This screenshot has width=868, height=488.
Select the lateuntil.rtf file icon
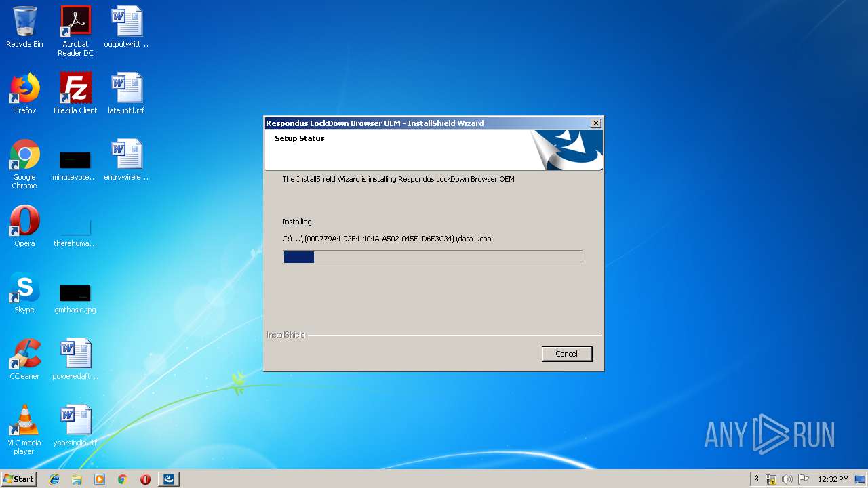pyautogui.click(x=126, y=94)
